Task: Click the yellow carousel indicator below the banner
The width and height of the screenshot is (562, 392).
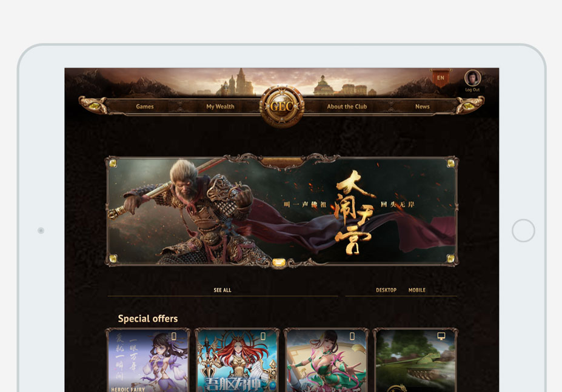Action: [278, 263]
